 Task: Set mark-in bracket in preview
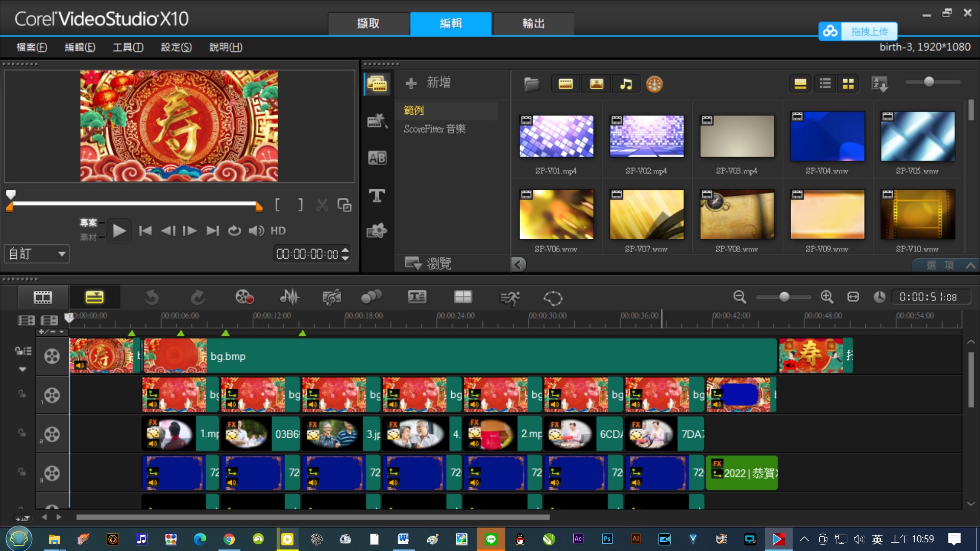point(277,205)
